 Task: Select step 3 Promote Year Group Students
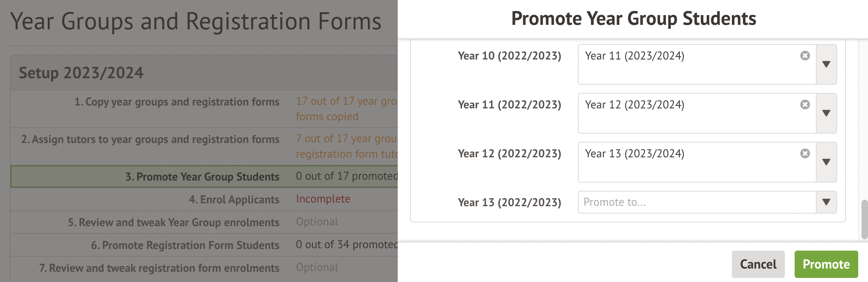coord(202,177)
